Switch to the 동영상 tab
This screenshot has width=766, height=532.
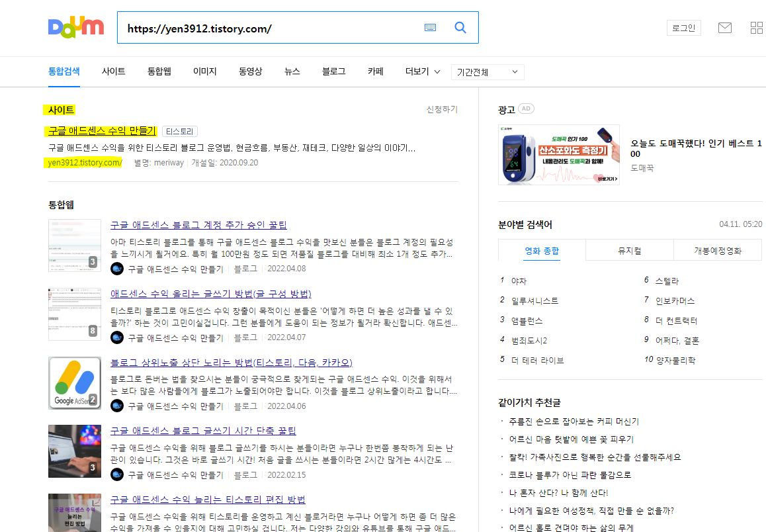[250, 71]
